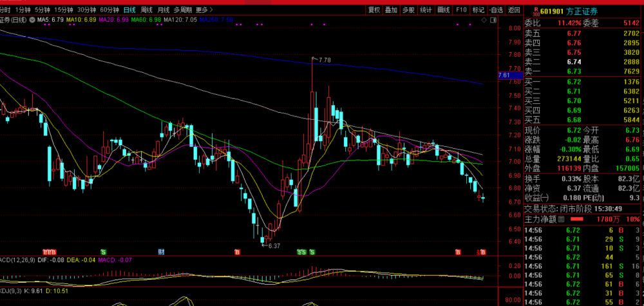This screenshot has width=644, height=306.
Task: Click the 买五 6.68 order row
Action: click(x=582, y=120)
